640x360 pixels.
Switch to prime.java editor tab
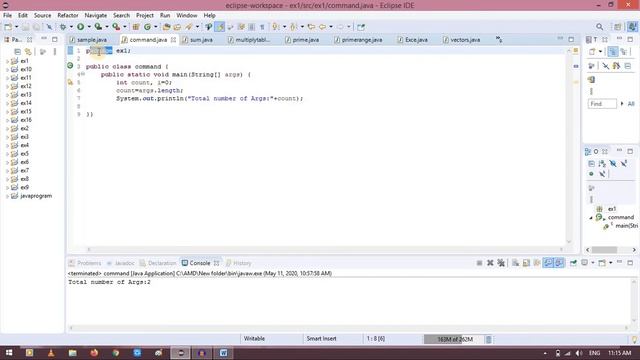tap(302, 40)
